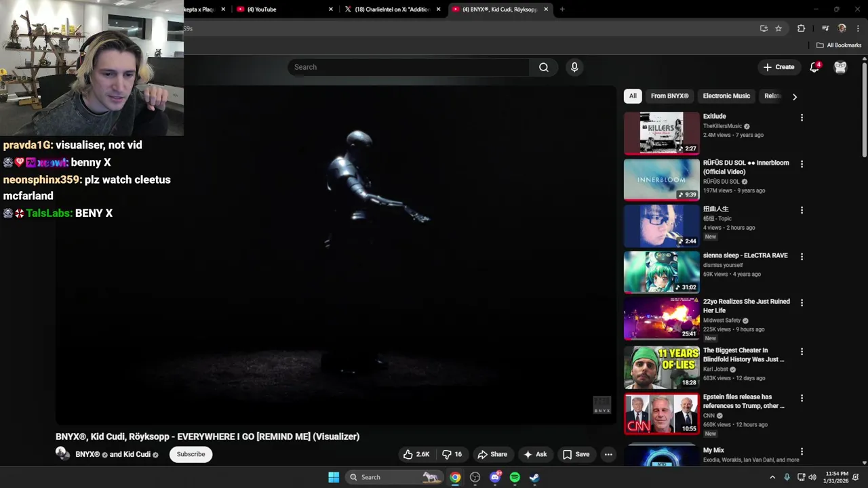Open options menu for 扭曲人生 video
868x488 pixels.
pos(802,210)
